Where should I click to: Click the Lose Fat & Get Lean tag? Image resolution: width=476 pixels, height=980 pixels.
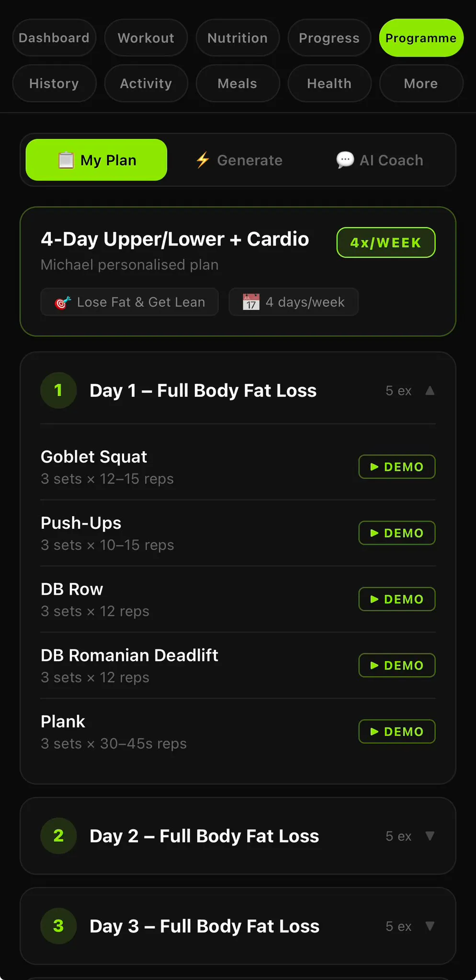tap(130, 302)
